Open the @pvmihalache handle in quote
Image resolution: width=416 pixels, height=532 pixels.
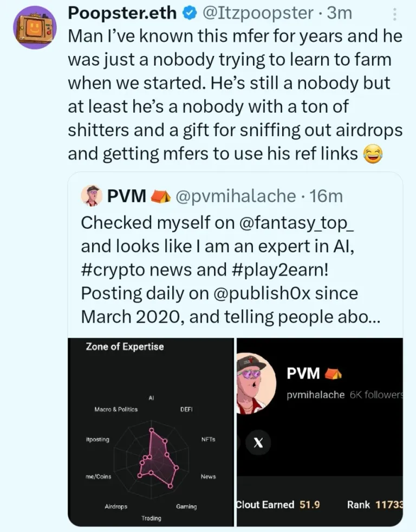[236, 196]
